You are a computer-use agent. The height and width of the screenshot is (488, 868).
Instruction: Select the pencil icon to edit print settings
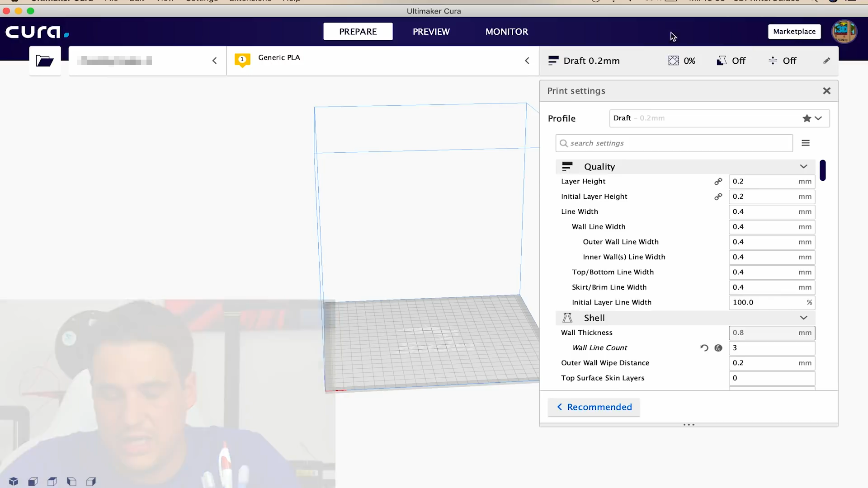point(826,61)
